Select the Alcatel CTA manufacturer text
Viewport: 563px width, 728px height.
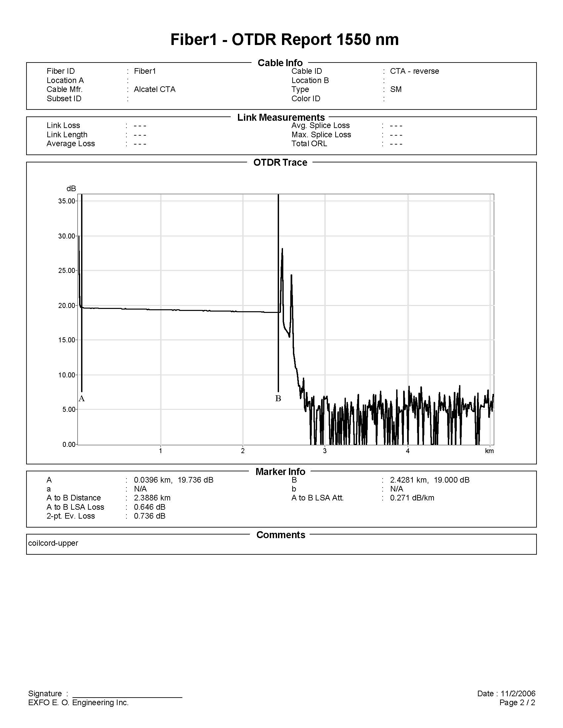[155, 89]
